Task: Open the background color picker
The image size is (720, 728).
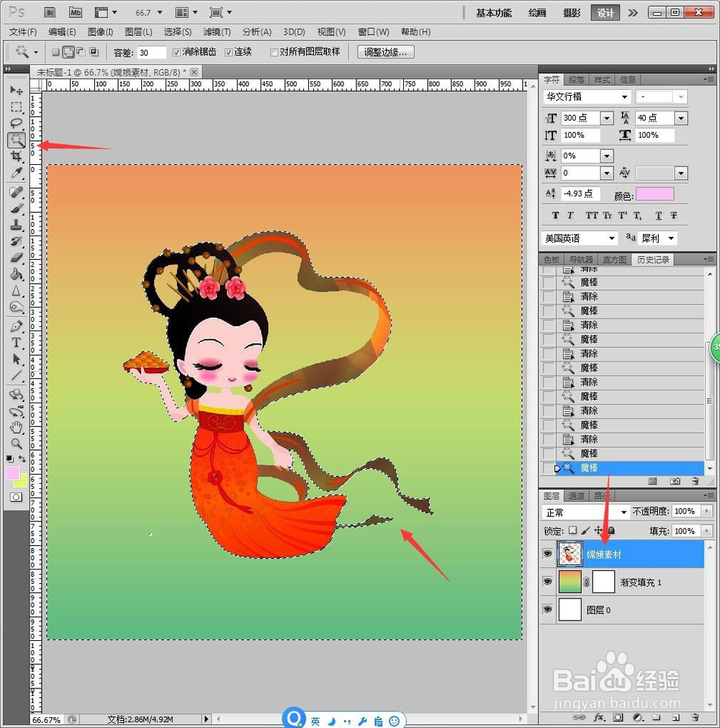Action: click(x=22, y=482)
